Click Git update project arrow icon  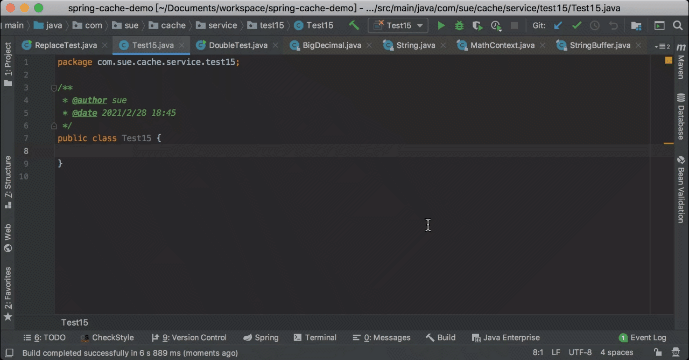[558, 26]
